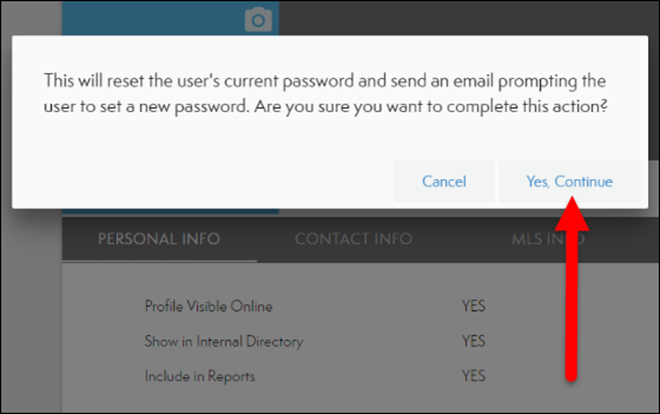
Task: Confirm password reset with Yes, Continue
Action: 569,182
